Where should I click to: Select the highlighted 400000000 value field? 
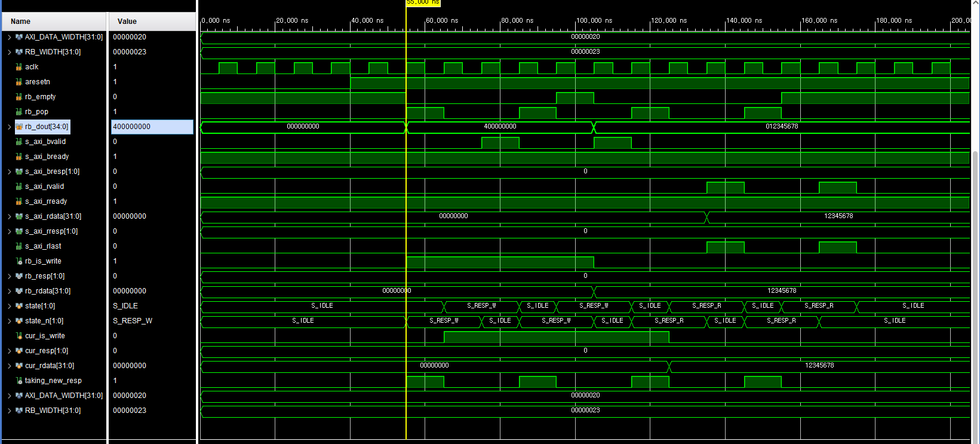(x=152, y=127)
